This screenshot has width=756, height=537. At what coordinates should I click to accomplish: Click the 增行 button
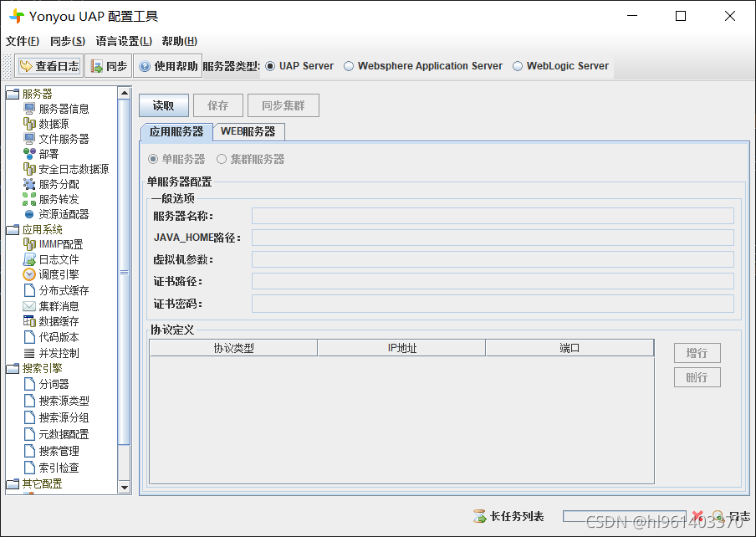click(697, 353)
